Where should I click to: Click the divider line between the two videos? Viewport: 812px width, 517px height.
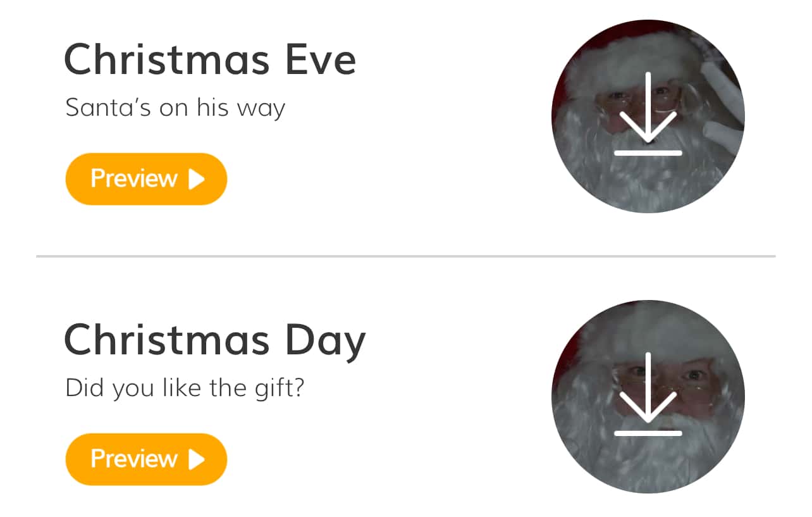coord(405,256)
